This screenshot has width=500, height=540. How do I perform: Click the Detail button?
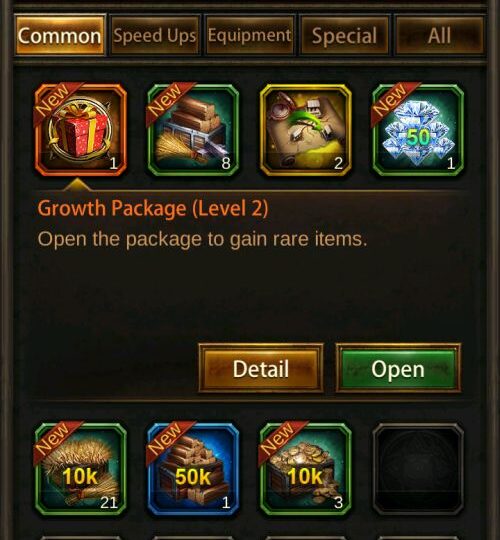(261, 368)
